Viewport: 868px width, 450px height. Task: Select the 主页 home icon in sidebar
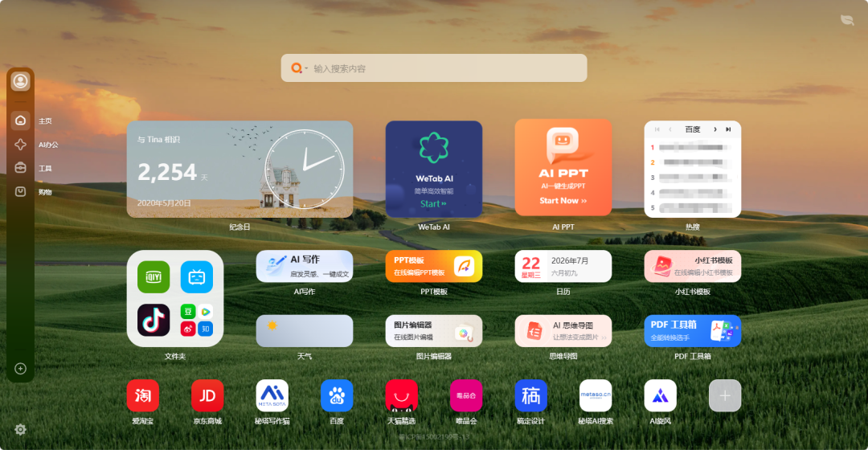[x=20, y=121]
